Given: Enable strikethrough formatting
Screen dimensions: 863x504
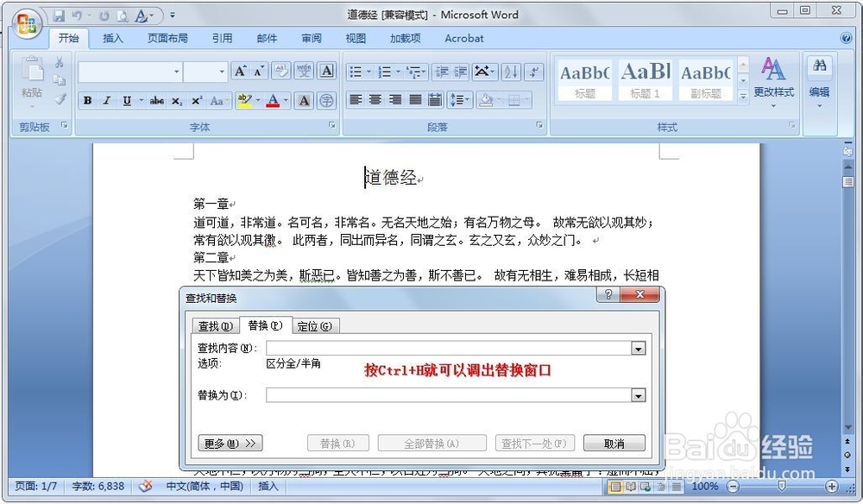Looking at the screenshot, I should (156, 99).
